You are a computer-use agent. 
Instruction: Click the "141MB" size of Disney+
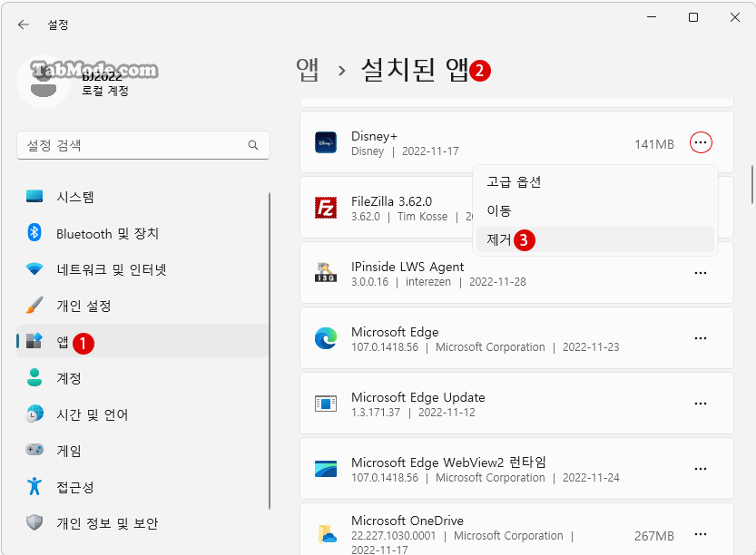coord(654,144)
